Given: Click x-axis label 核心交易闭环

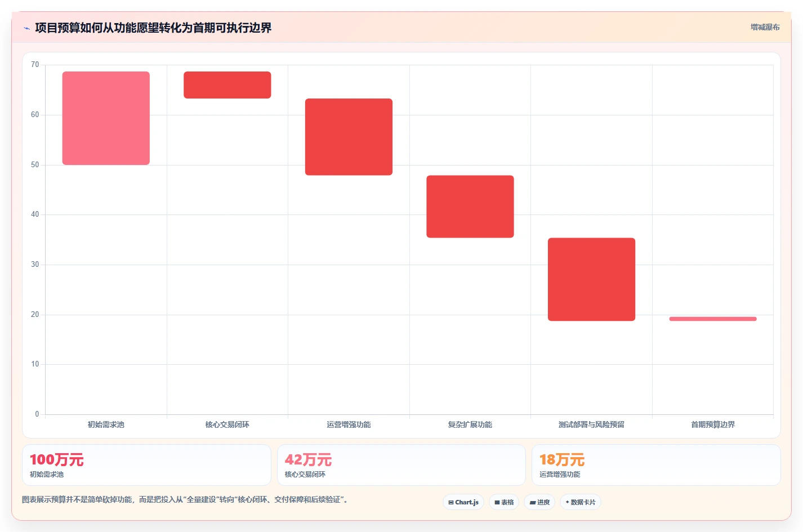Looking at the screenshot, I should (227, 424).
